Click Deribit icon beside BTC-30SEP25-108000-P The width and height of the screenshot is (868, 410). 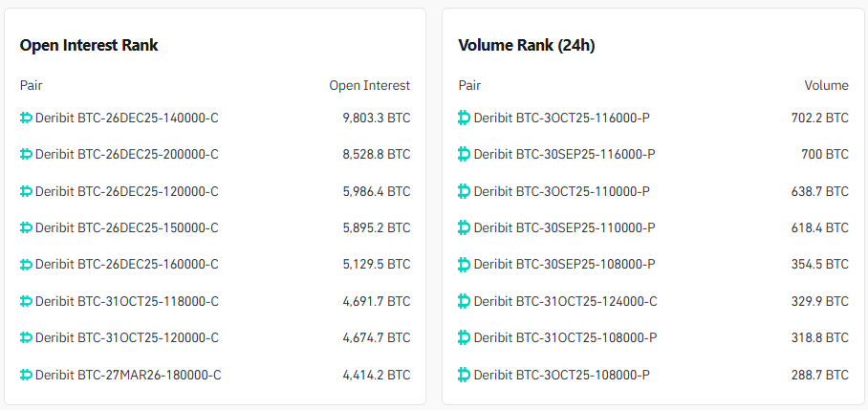465,265
